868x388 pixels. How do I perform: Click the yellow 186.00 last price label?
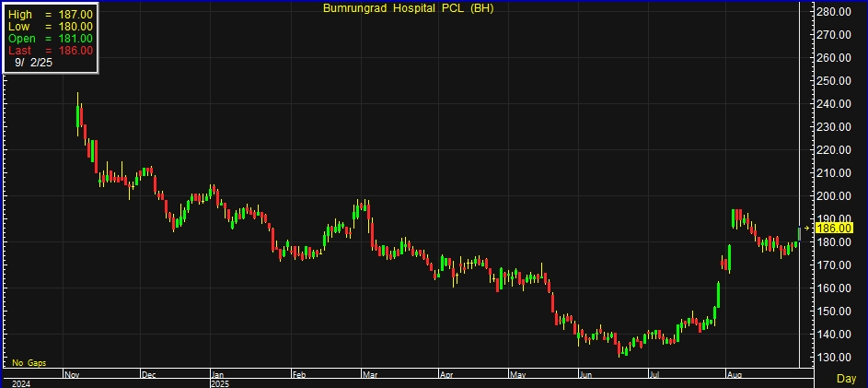[x=834, y=228]
